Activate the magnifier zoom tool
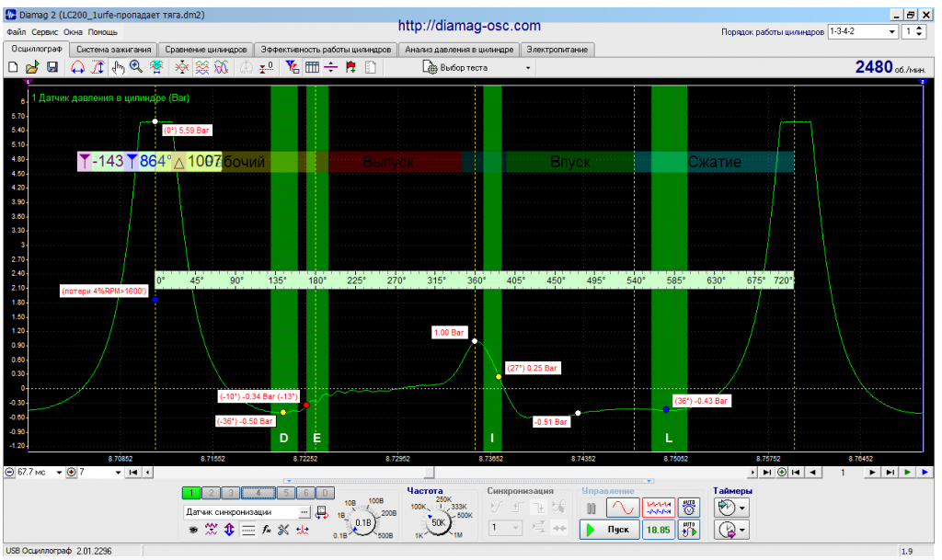The width and height of the screenshot is (942, 560). coord(136,67)
